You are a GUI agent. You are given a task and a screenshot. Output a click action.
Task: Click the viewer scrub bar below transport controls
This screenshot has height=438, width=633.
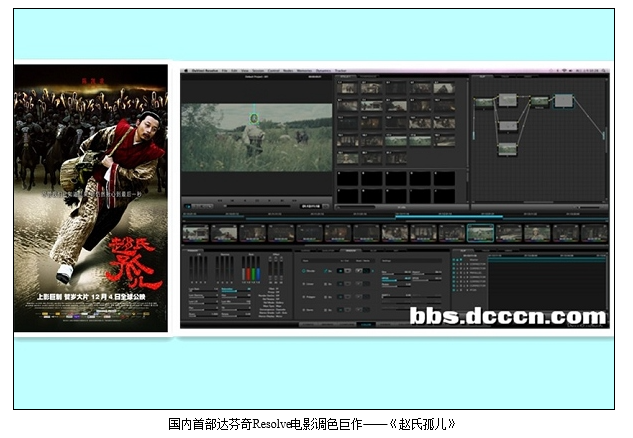tap(257, 206)
